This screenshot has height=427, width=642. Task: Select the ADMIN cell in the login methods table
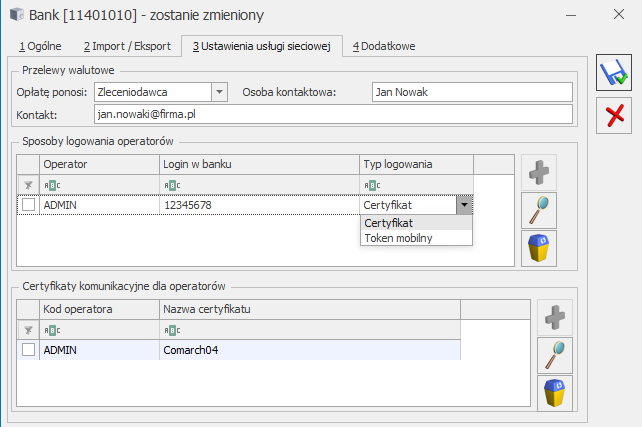pyautogui.click(x=99, y=205)
